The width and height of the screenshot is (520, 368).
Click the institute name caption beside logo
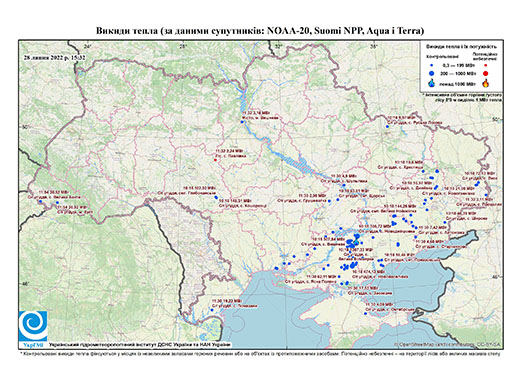(x=140, y=345)
